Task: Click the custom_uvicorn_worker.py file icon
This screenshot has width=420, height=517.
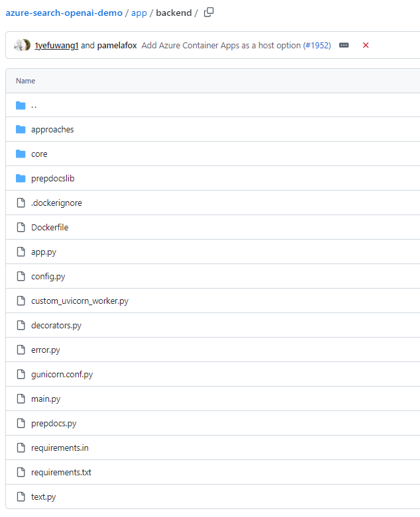Action: 21,301
